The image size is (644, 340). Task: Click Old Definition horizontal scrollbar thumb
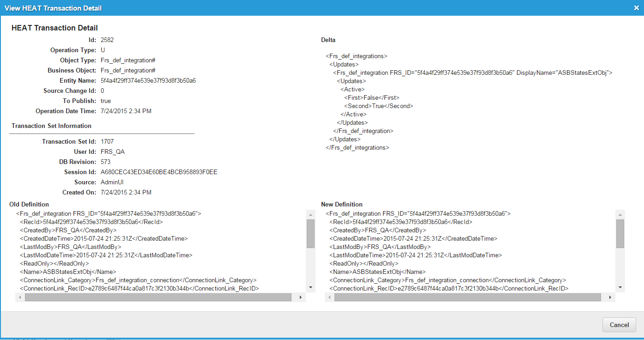(x=158, y=297)
